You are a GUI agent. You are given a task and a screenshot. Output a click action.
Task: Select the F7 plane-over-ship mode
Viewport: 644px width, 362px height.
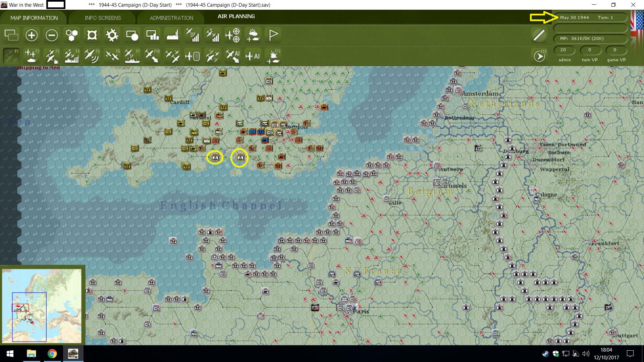(132, 56)
